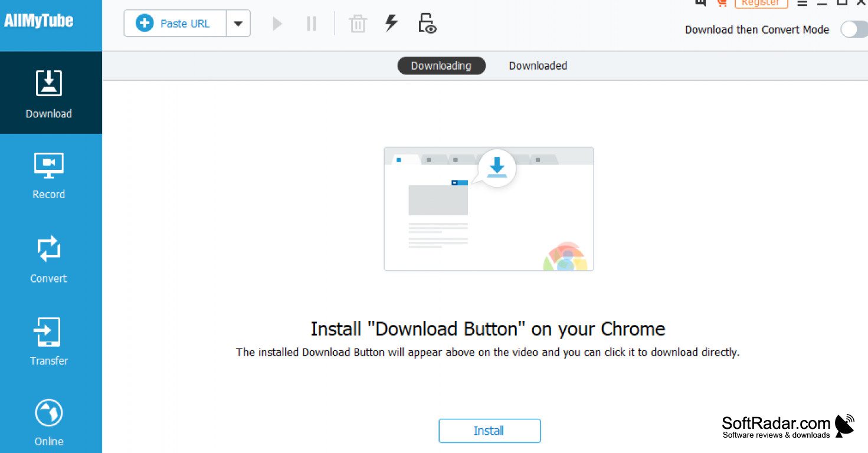
Task: Delete downloads with trash icon
Action: pos(358,24)
